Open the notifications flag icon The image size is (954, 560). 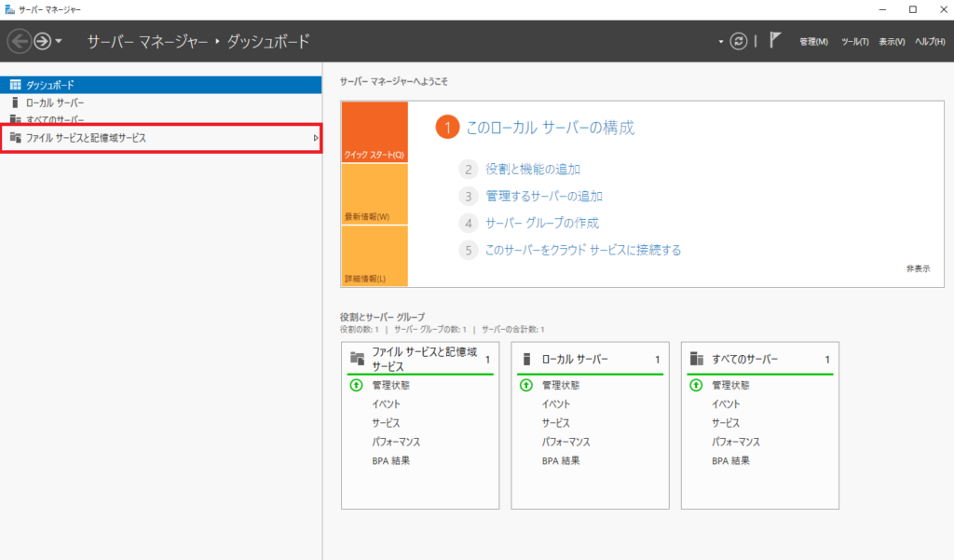click(775, 41)
